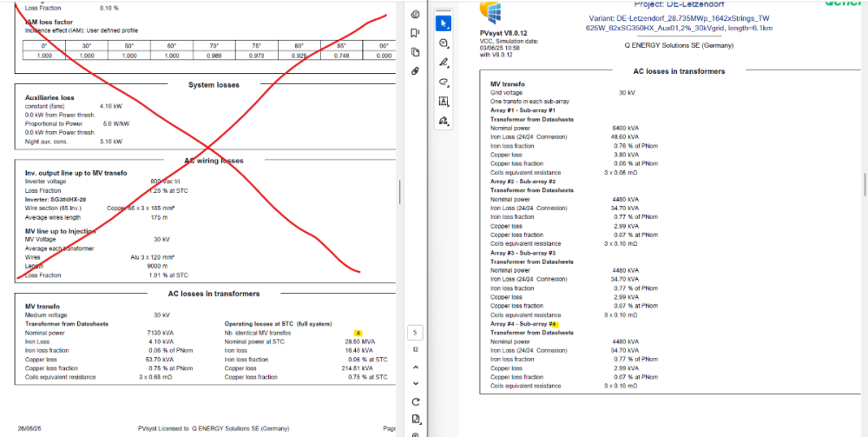
Task: Rotate the page clockwise
Action: click(416, 401)
